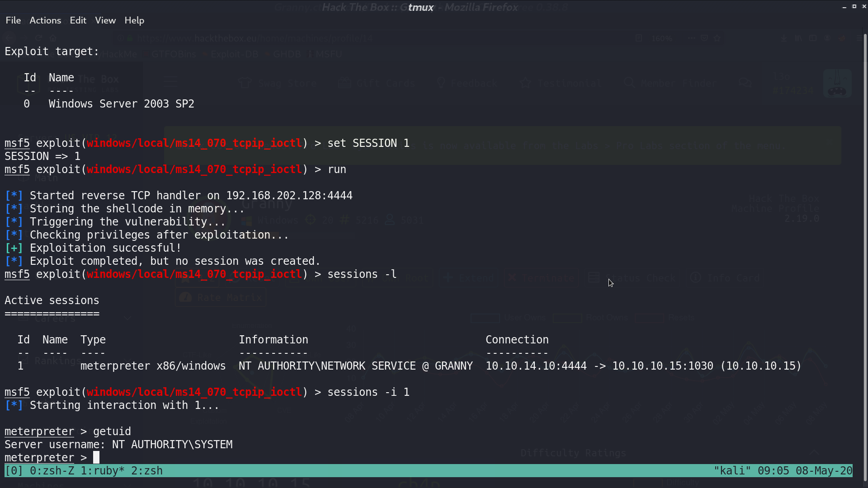Click tmux window 1:ruby* in status bar
This screenshot has height=488, width=868.
click(102, 471)
